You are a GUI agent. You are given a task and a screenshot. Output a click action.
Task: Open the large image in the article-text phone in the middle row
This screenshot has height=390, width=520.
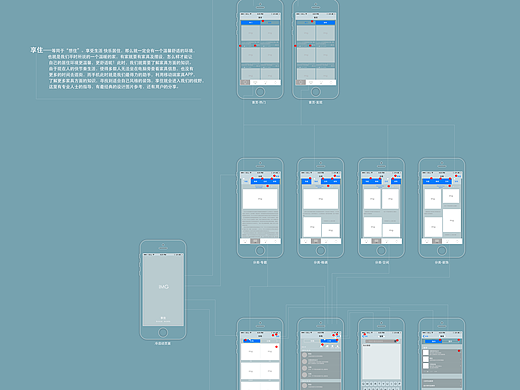[x=260, y=199]
